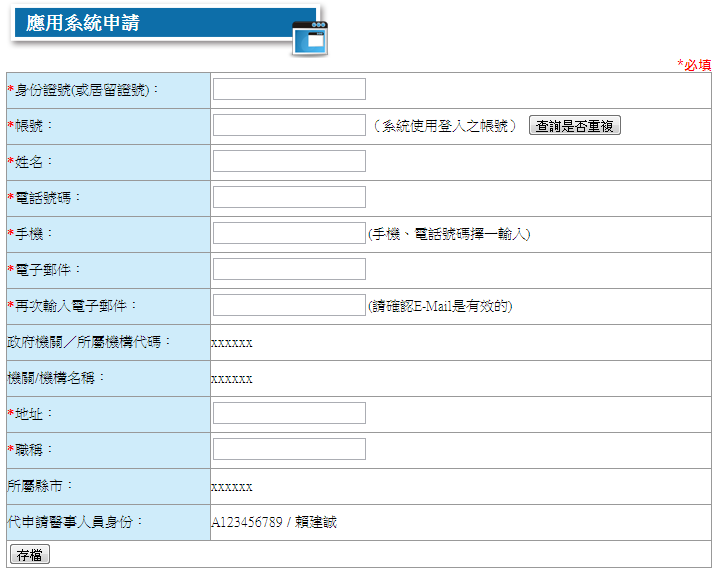Click the 代申請醫事人員身份 label
This screenshot has height=573, width=721.
pyautogui.click(x=75, y=521)
